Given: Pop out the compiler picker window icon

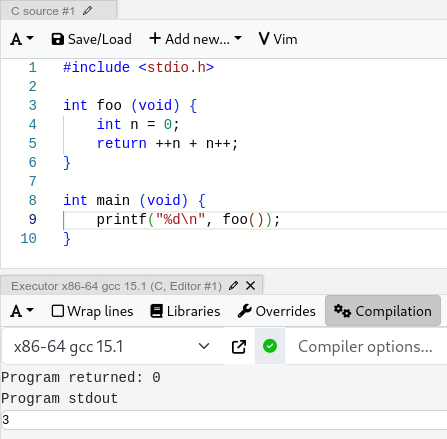Looking at the screenshot, I should tap(239, 347).
